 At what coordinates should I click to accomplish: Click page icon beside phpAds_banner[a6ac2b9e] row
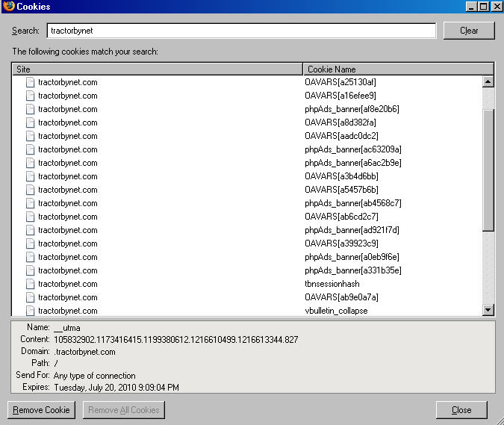pos(30,163)
